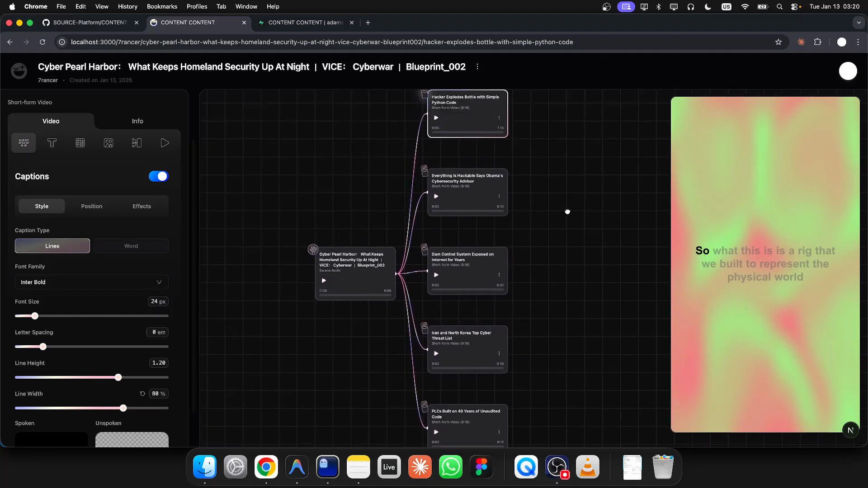Viewport: 868px width, 488px height.
Task: Open the split layout icon
Action: [137, 143]
